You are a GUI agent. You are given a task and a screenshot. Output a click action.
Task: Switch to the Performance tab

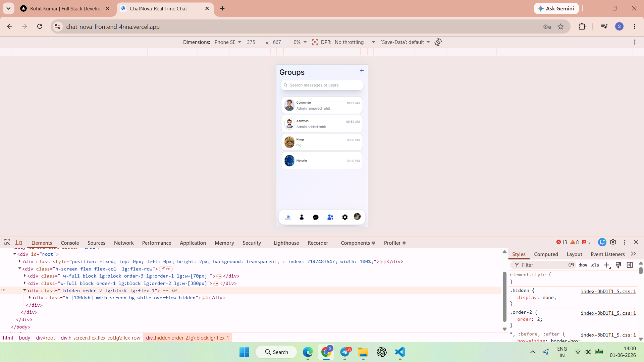[x=157, y=243]
